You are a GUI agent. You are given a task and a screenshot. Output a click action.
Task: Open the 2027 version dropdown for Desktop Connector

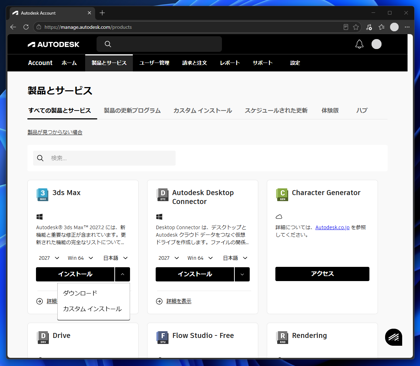pyautogui.click(x=169, y=258)
